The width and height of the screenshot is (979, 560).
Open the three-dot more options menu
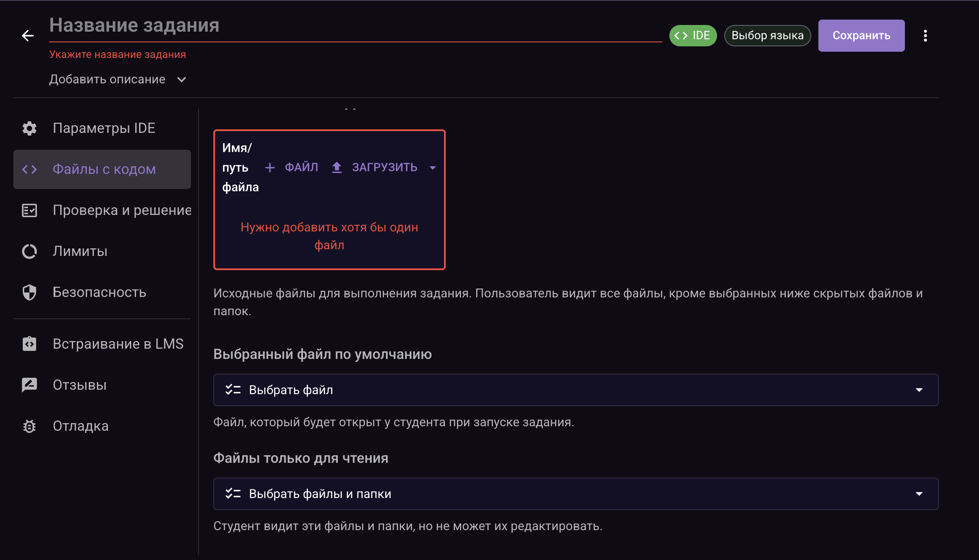click(x=925, y=36)
